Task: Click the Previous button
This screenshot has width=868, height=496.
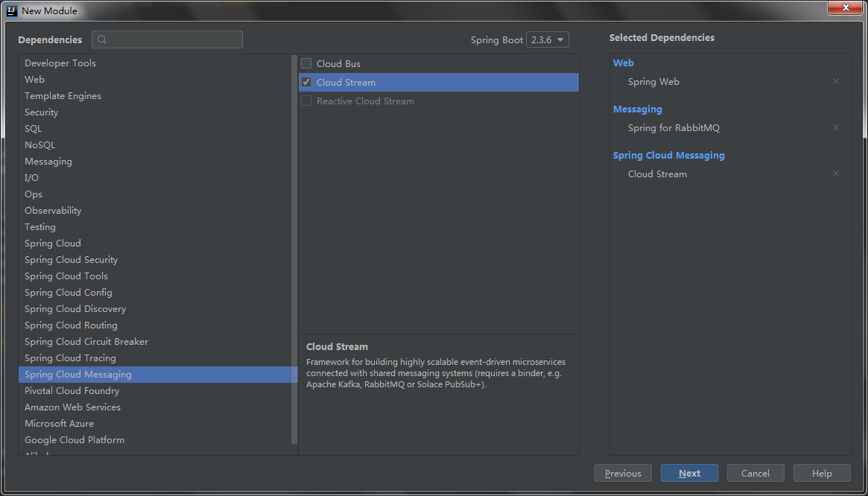Action: pyautogui.click(x=623, y=474)
